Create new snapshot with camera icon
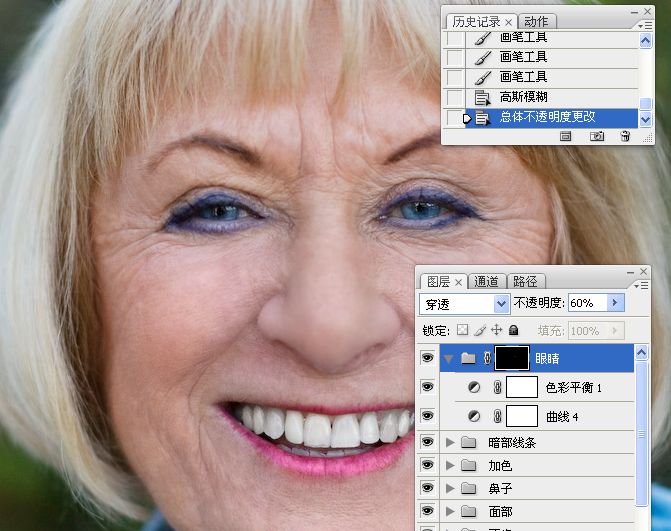 (597, 136)
